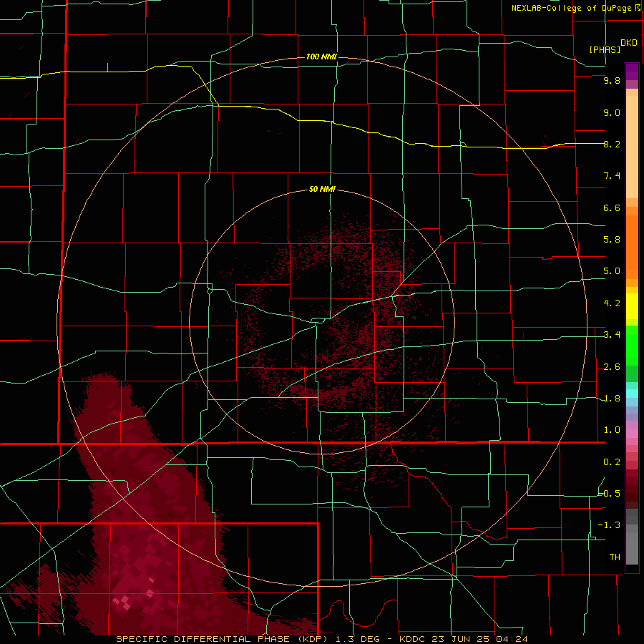The image size is (644, 644).
Task: Click the TH threshold label
Action: point(615,557)
